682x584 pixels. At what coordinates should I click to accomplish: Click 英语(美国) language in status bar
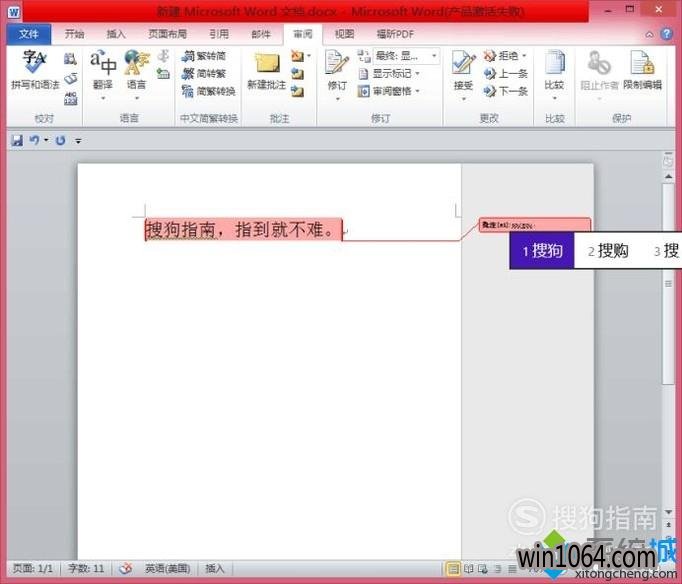(167, 568)
